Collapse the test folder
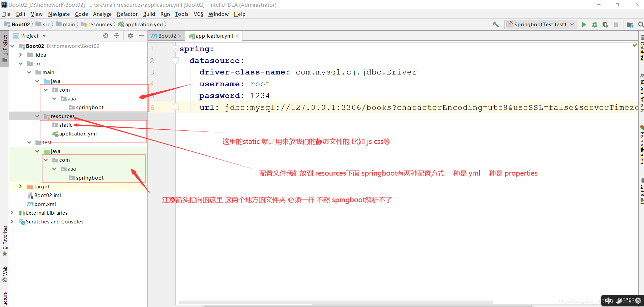 [29, 142]
